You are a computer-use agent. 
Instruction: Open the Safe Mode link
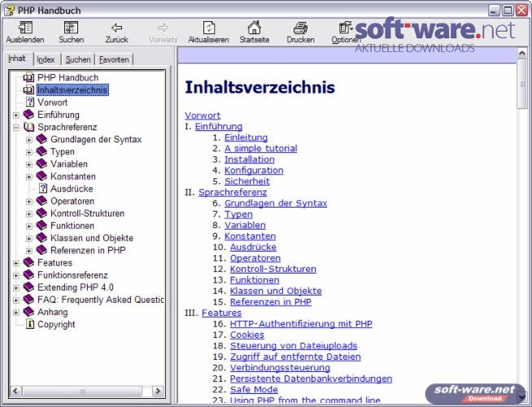(x=254, y=389)
